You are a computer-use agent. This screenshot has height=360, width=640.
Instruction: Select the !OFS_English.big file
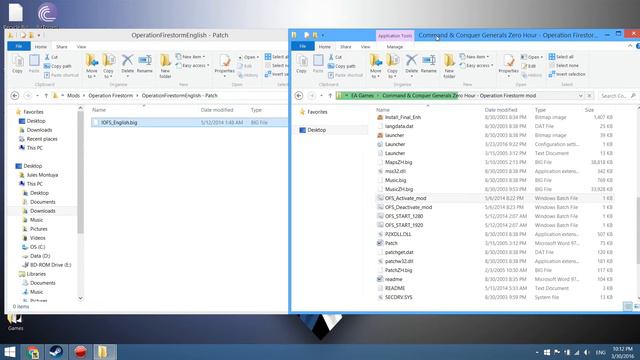[189, 122]
